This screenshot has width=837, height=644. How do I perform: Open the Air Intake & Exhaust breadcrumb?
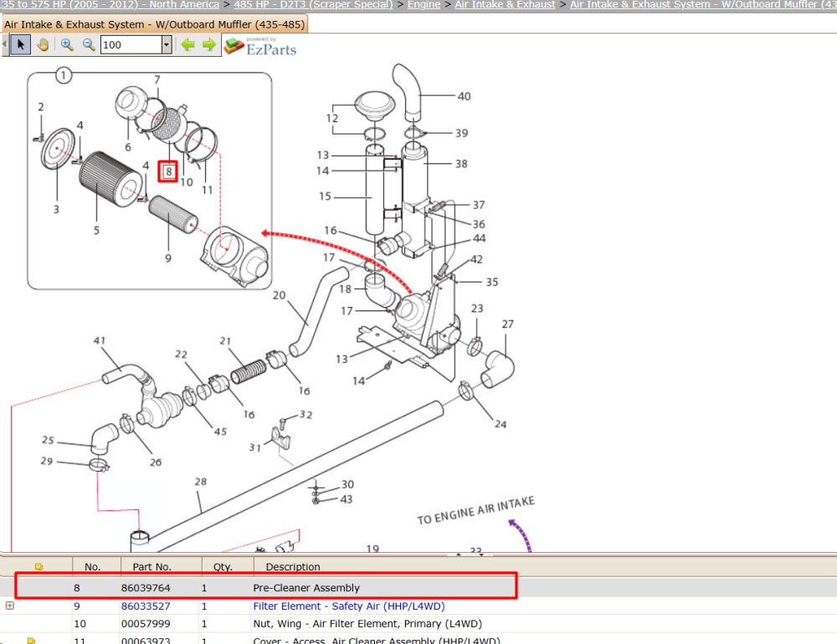pos(505,4)
